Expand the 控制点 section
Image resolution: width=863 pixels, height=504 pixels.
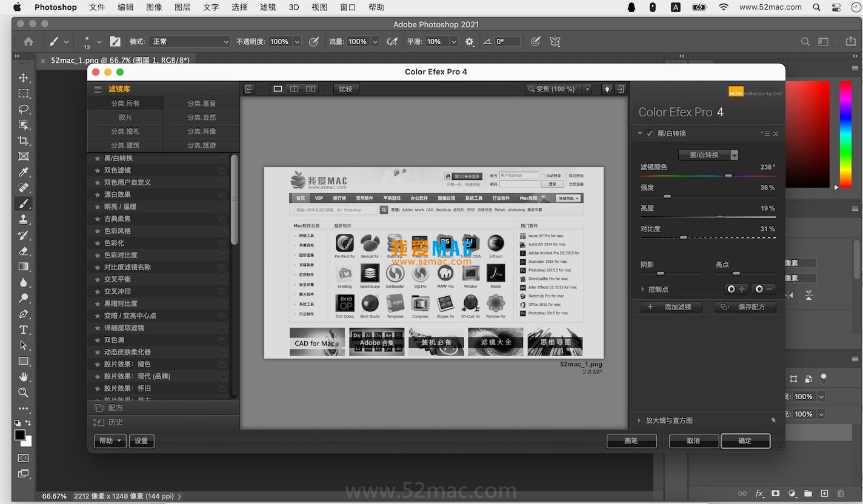pos(643,290)
